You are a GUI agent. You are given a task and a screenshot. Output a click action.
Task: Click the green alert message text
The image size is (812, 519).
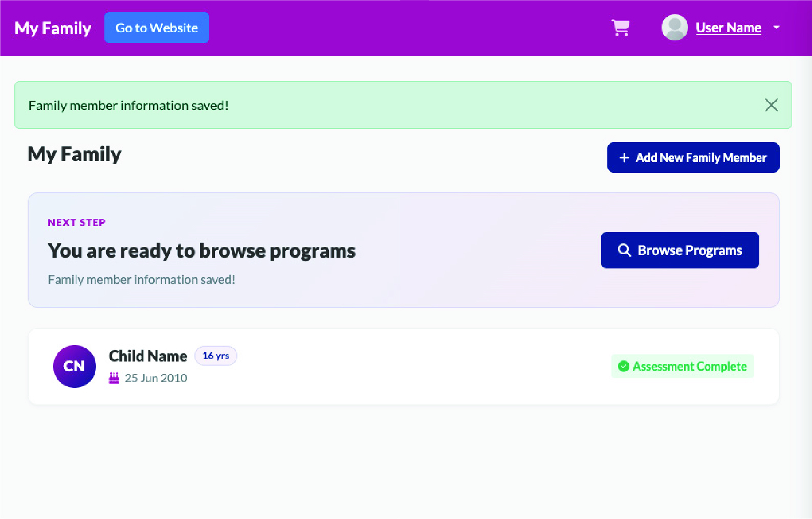tap(128, 105)
